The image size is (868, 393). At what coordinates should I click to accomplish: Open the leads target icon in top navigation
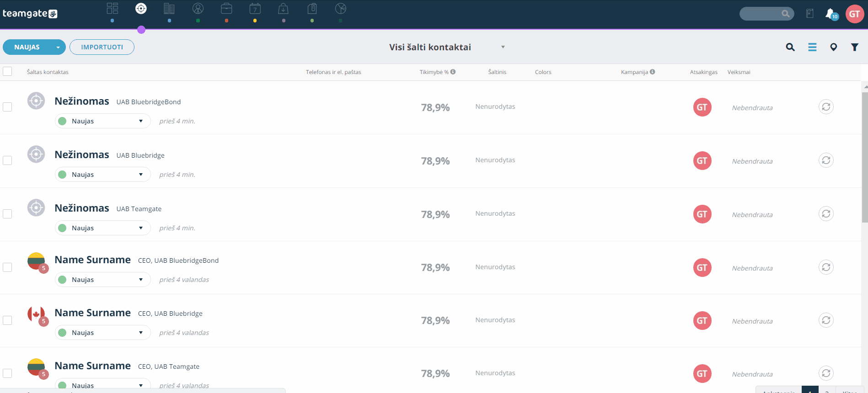click(x=141, y=9)
